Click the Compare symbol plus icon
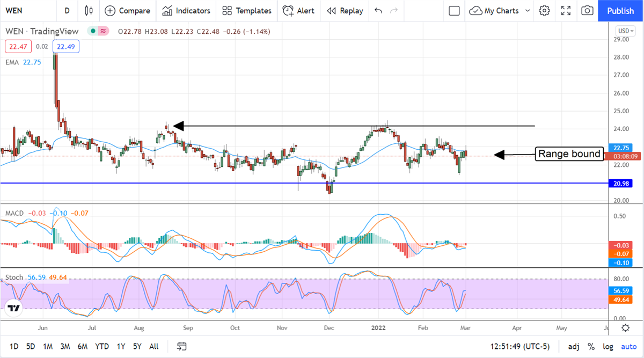Viewport: 644px width, 358px height. [110, 11]
